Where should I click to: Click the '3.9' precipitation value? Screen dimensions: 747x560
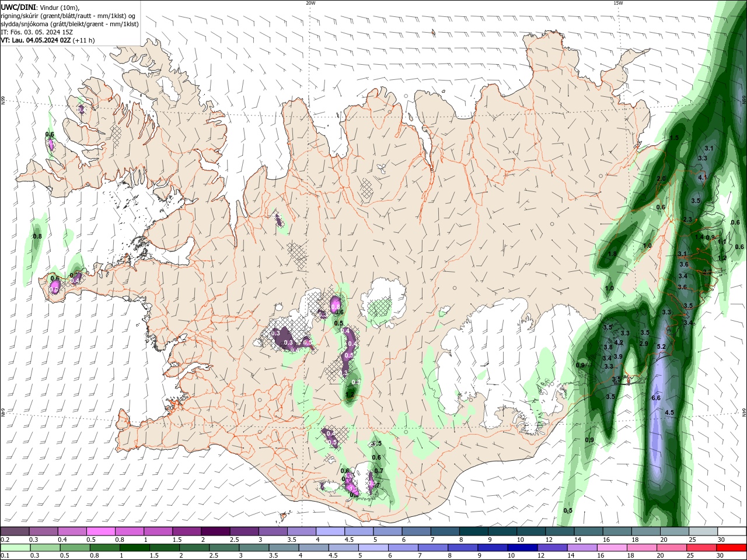[x=618, y=356]
